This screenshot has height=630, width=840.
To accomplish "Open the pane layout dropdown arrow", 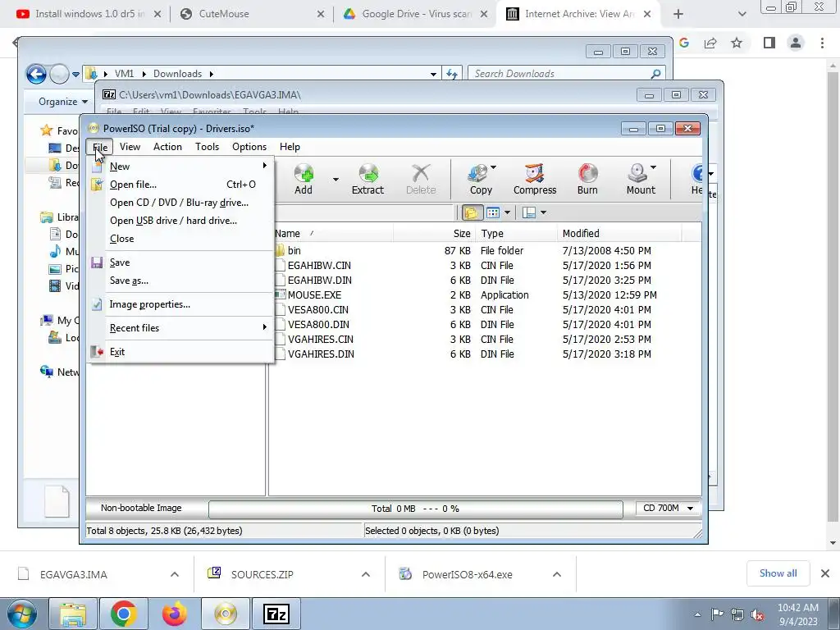I will 543,212.
